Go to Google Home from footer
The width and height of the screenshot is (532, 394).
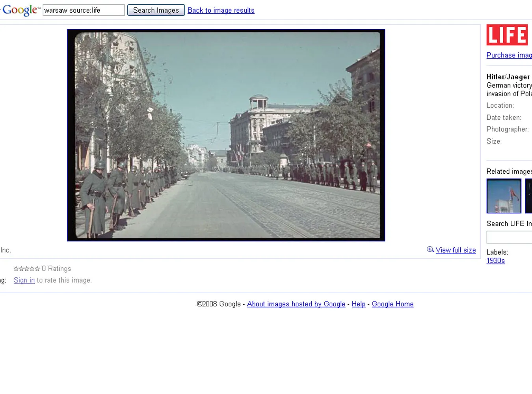392,304
